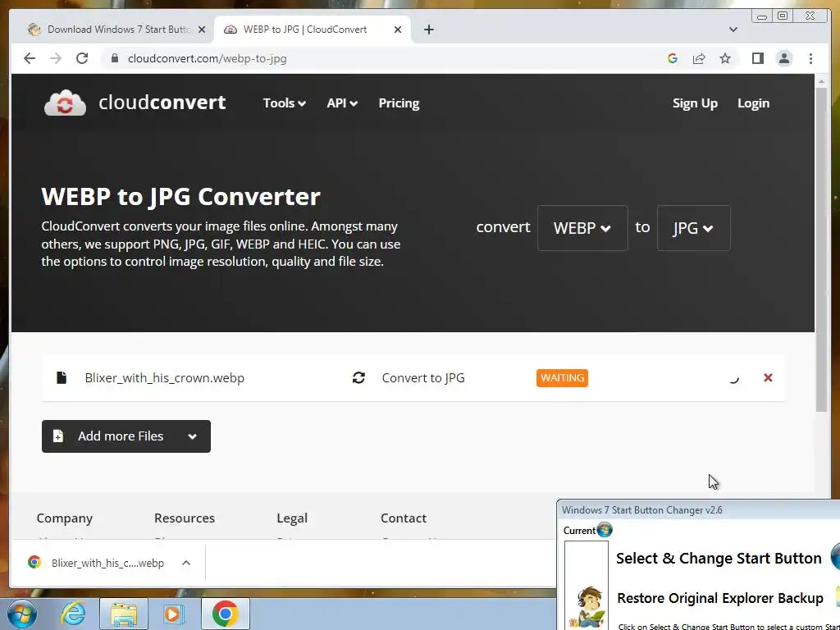Select the WEBP to JPG | CloudConvert tab

[x=312, y=30]
